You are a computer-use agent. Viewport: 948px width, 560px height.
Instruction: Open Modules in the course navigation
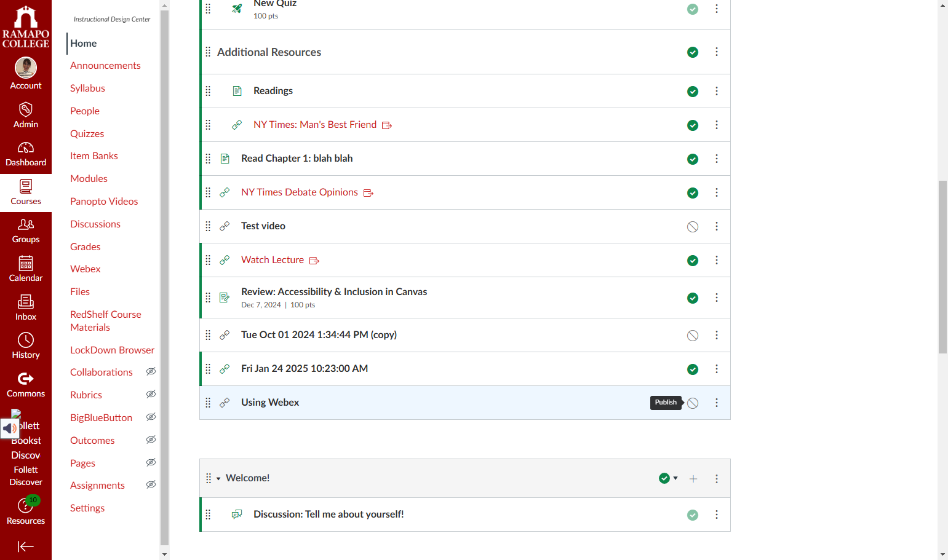coord(89,178)
